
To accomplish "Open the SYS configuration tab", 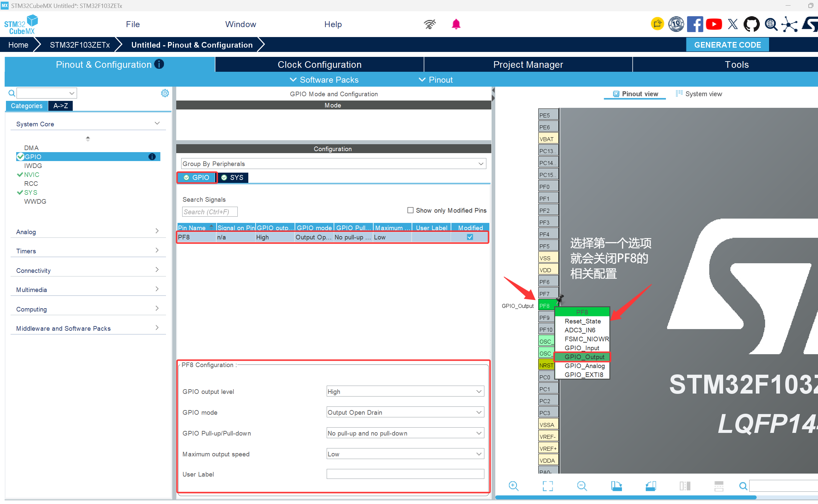I will (x=232, y=177).
